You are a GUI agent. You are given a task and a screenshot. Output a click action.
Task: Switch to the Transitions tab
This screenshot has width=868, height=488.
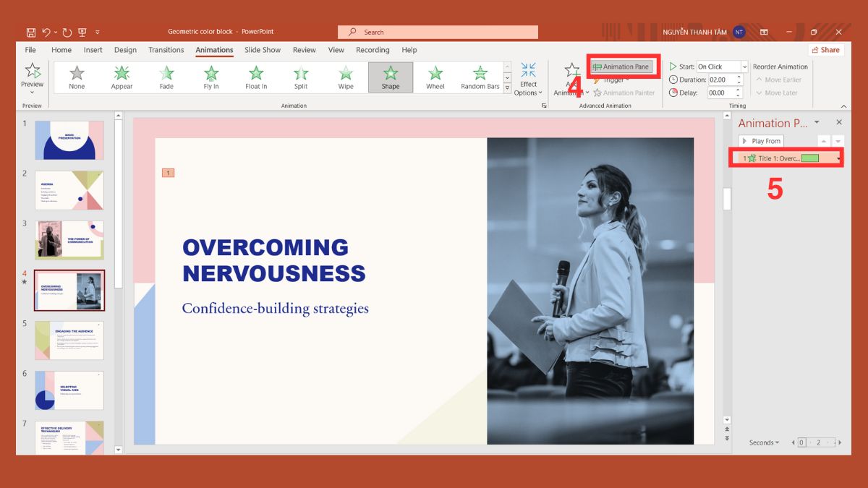click(x=166, y=50)
